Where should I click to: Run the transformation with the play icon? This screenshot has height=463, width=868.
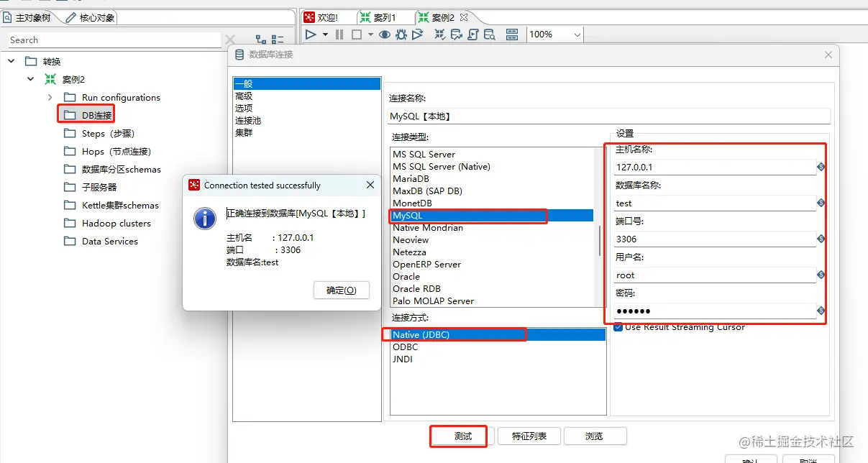click(x=311, y=35)
